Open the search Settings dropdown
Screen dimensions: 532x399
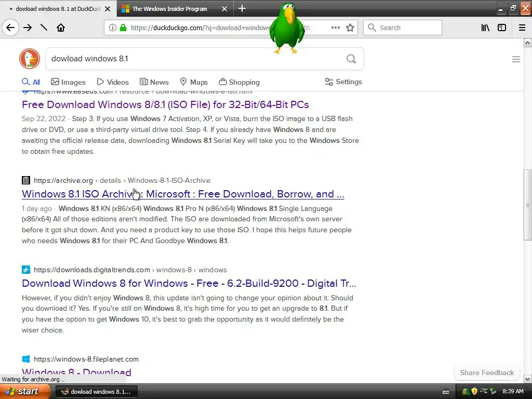pos(343,82)
